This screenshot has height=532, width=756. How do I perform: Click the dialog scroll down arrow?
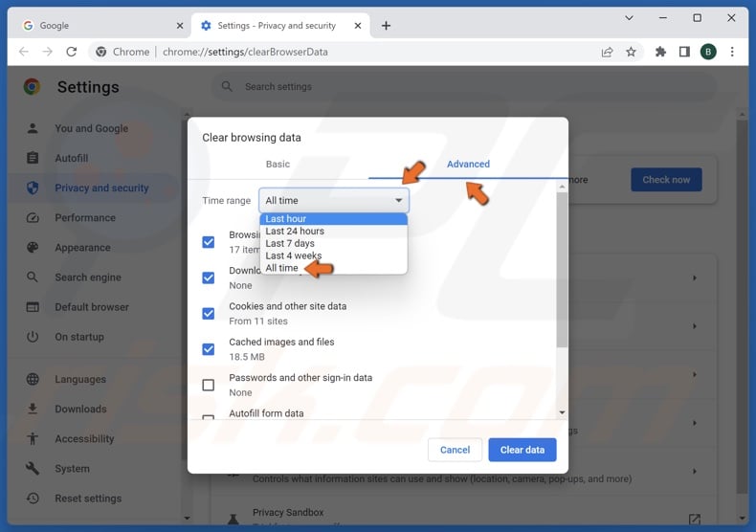(x=562, y=412)
